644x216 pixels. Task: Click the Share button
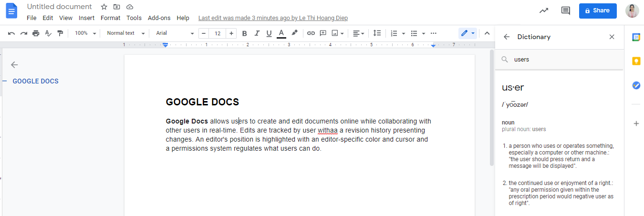click(598, 10)
